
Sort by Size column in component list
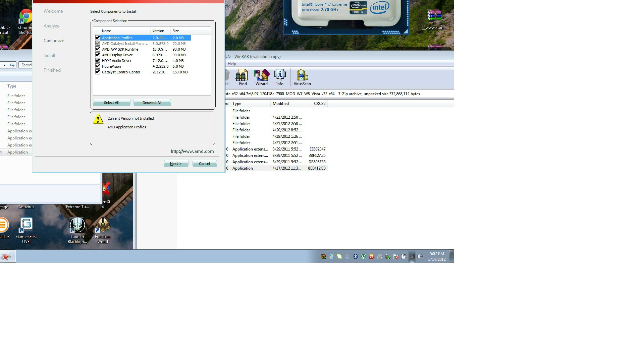[x=180, y=31]
